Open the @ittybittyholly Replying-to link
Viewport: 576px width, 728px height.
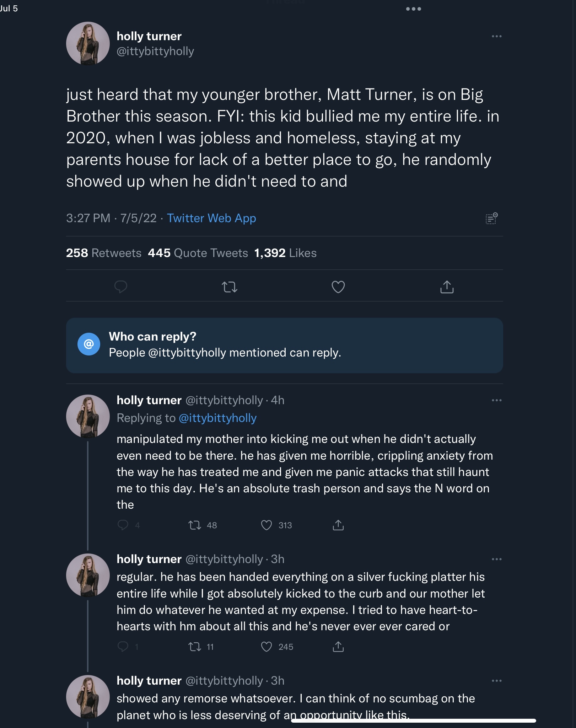(x=217, y=418)
